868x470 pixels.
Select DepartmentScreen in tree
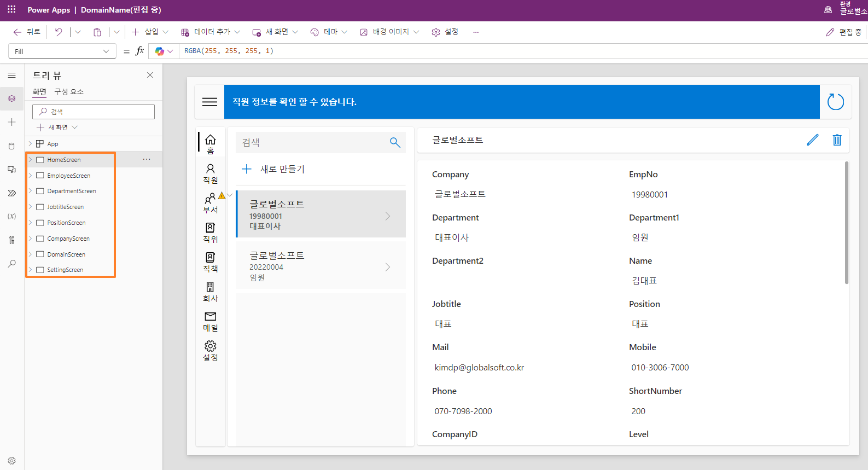coord(72,191)
